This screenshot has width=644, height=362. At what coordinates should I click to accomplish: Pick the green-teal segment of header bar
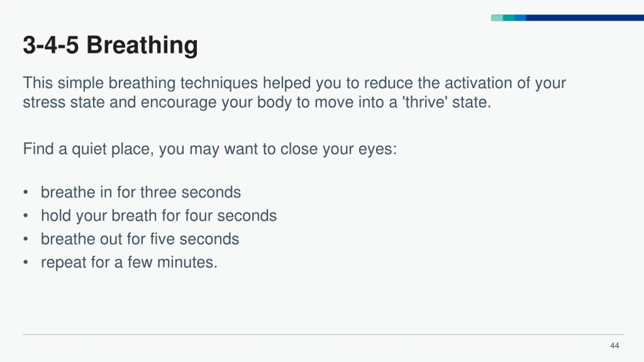pos(509,18)
